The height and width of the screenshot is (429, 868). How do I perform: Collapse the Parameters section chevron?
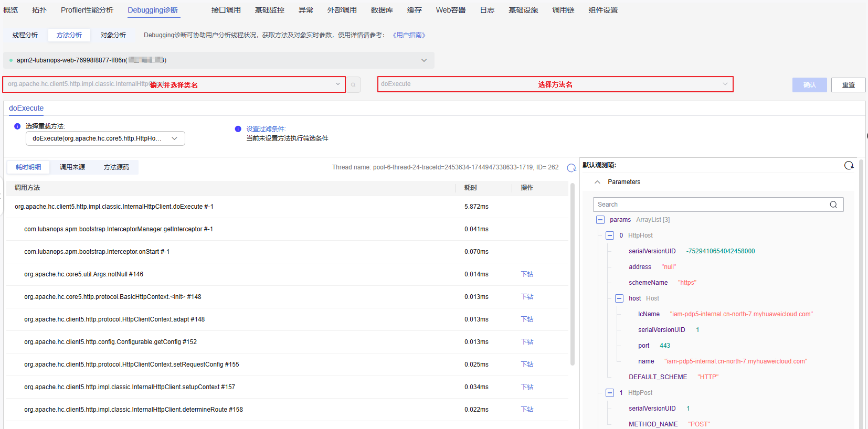coord(597,182)
